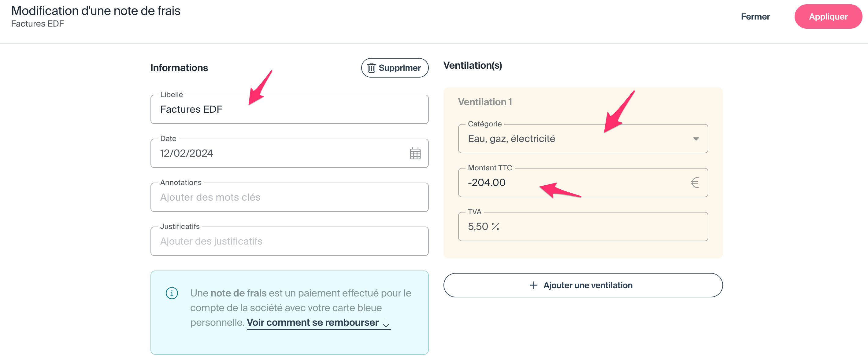Viewport: 868px width, 356px height.
Task: Click Fermer to close the form
Action: tap(755, 16)
